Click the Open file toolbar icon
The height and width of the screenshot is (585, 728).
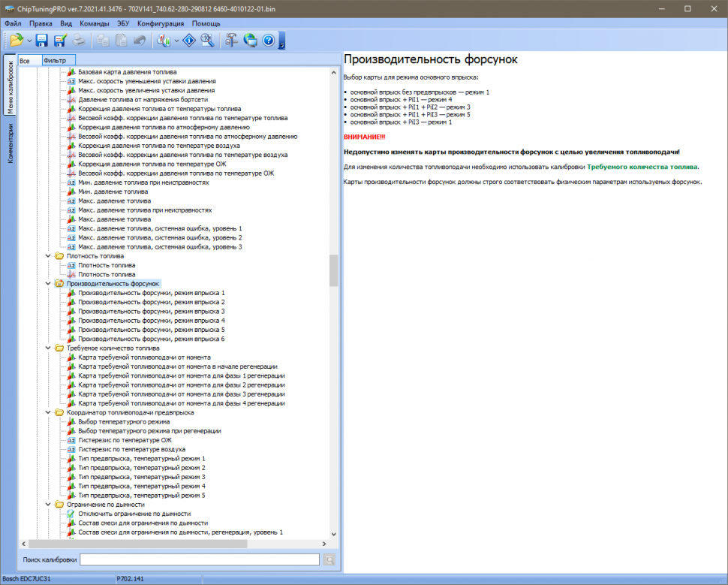[x=17, y=41]
